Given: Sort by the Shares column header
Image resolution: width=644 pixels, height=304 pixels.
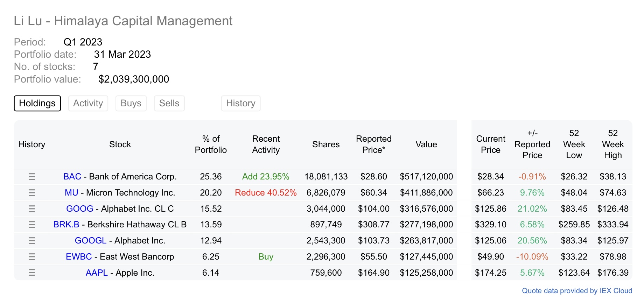Looking at the screenshot, I should pos(326,144).
